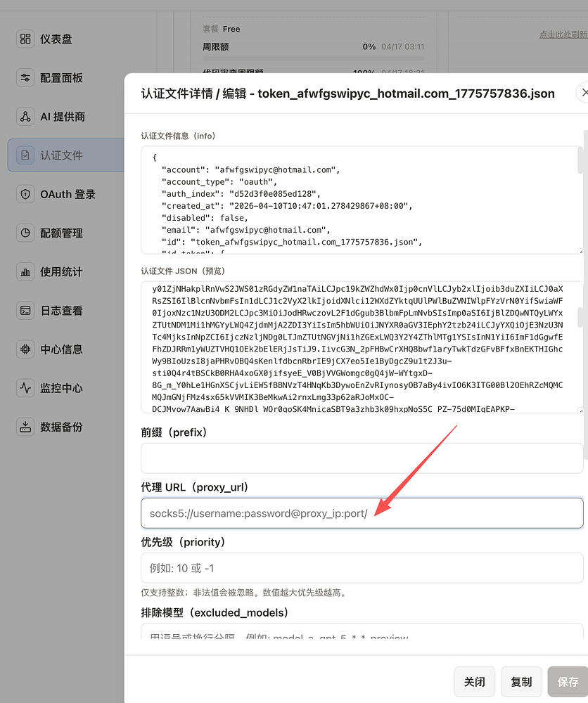Click the "email" line in info JSON
The height and width of the screenshot is (703, 588).
pos(245,230)
